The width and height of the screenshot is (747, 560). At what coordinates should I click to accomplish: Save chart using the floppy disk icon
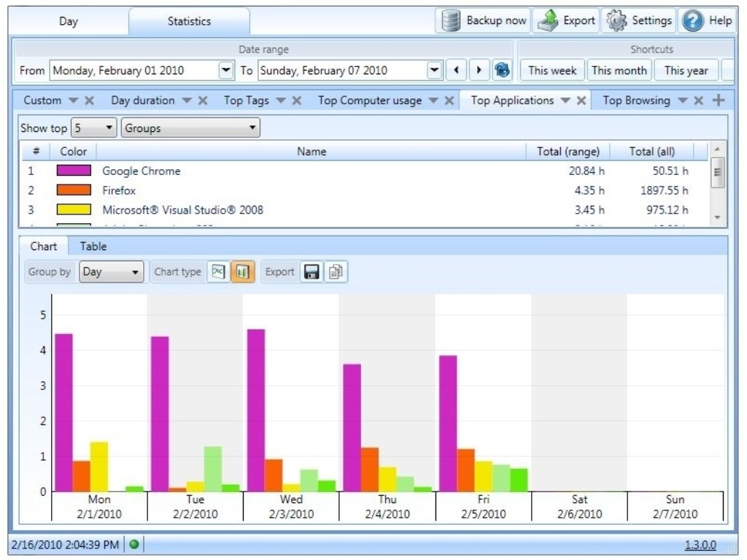pos(311,272)
